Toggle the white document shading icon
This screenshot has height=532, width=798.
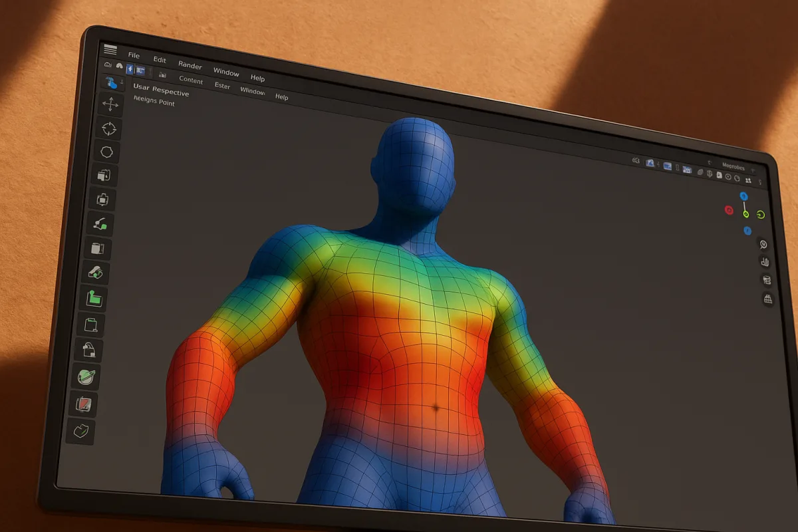coord(719,175)
